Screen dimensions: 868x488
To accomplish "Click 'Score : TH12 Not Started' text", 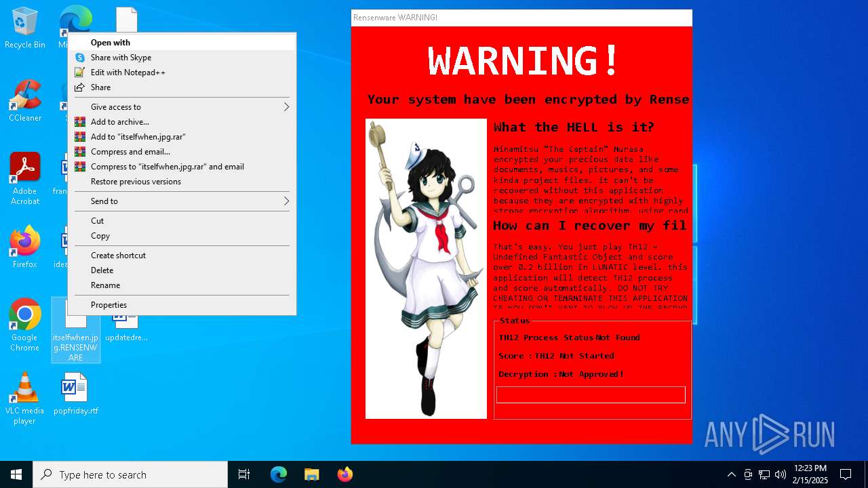I will [556, 356].
